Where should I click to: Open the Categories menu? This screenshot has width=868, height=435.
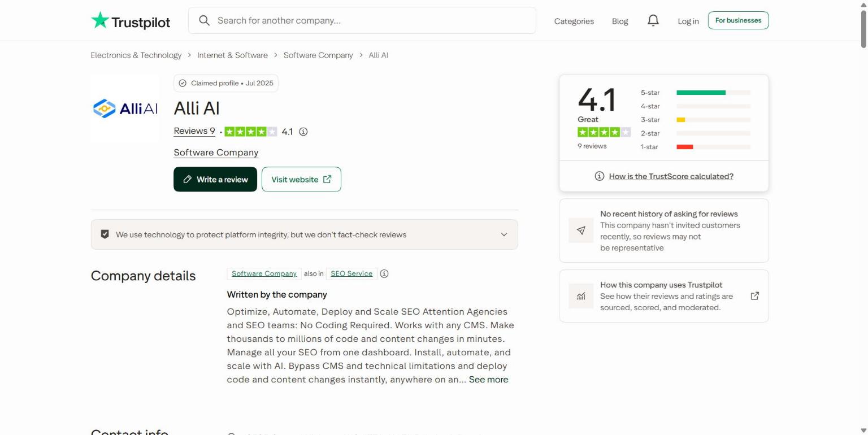click(574, 21)
